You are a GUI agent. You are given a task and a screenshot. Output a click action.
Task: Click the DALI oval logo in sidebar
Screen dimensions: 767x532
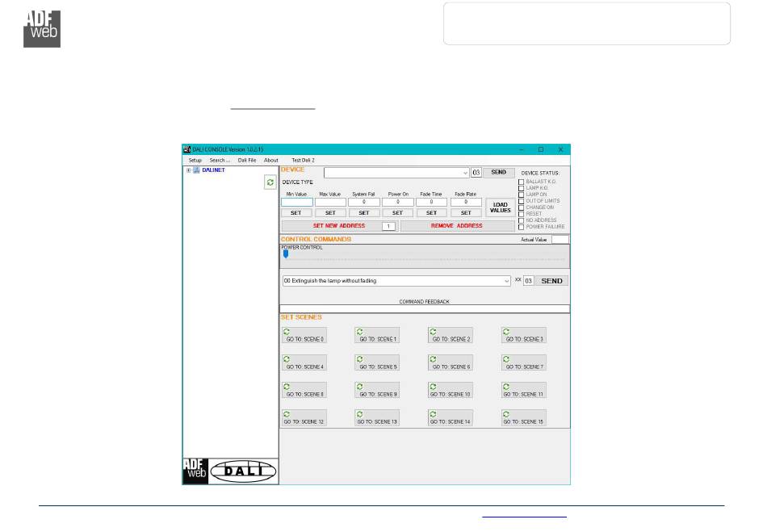pos(243,471)
